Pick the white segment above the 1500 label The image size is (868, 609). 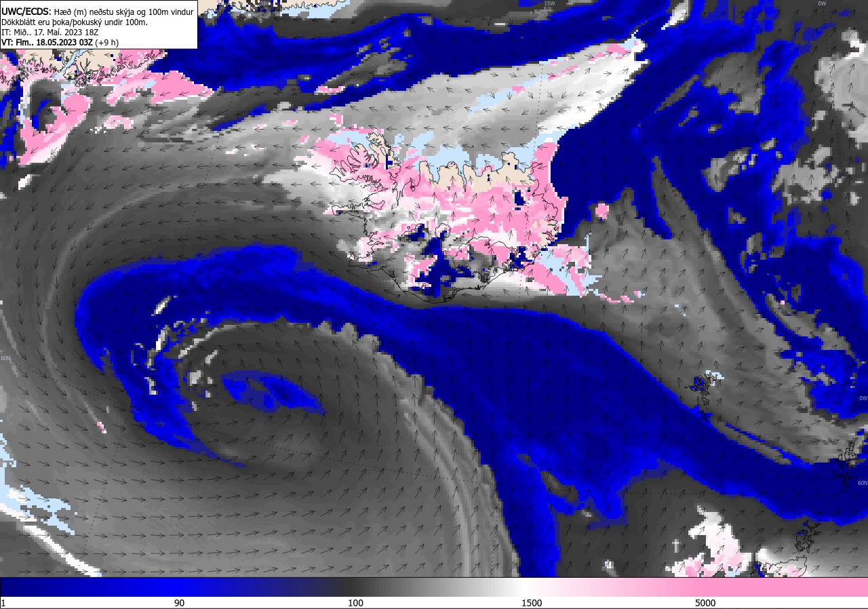coord(532,587)
